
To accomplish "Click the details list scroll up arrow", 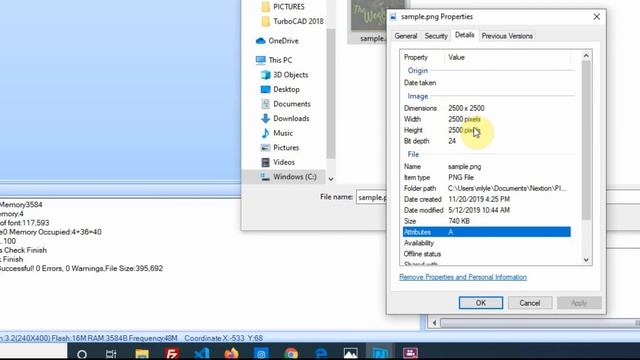I will 586,56.
